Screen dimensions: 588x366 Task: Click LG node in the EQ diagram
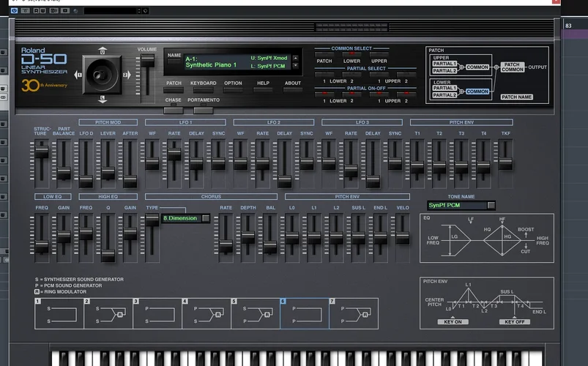[x=455, y=236]
